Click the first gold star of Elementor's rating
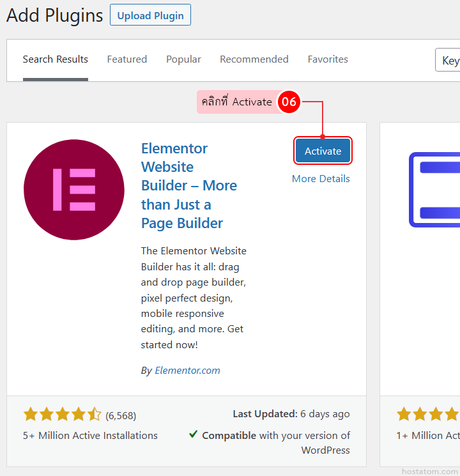This screenshot has height=476, width=460. tap(31, 415)
